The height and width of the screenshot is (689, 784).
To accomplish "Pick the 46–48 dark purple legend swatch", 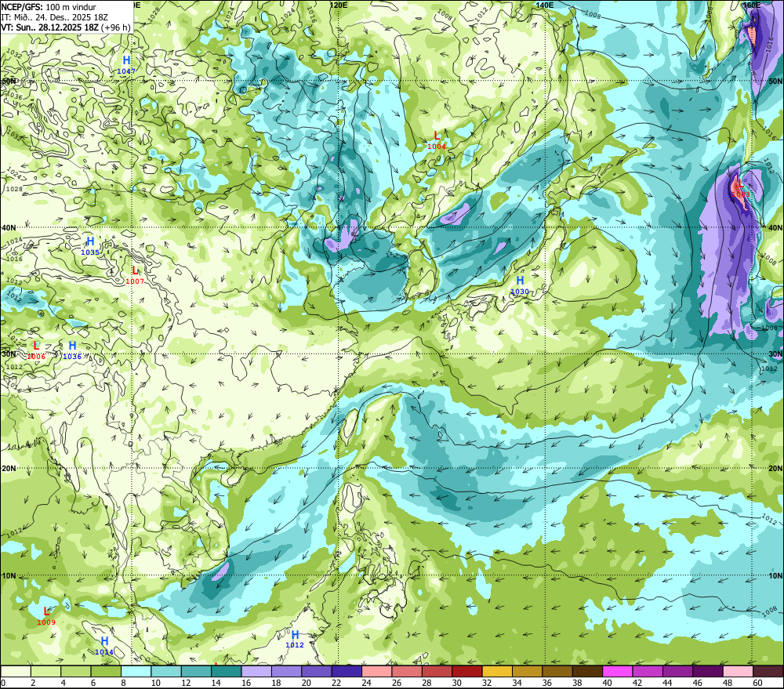I will pyautogui.click(x=707, y=672).
